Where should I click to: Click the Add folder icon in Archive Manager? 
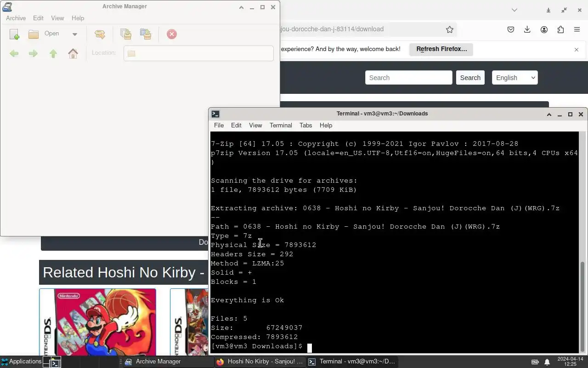coord(146,34)
